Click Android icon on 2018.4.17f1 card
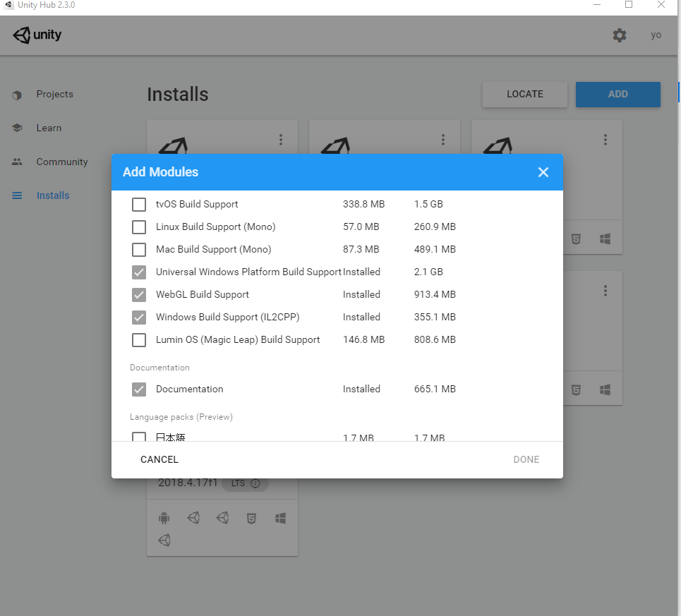 point(164,518)
